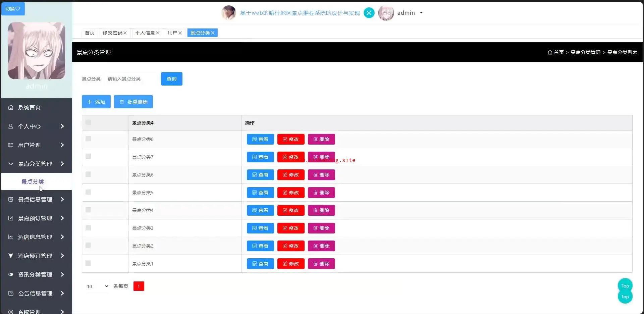Screen dimensions: 644x314
Task: Open the admin user dropdown arrow
Action: pos(421,13)
